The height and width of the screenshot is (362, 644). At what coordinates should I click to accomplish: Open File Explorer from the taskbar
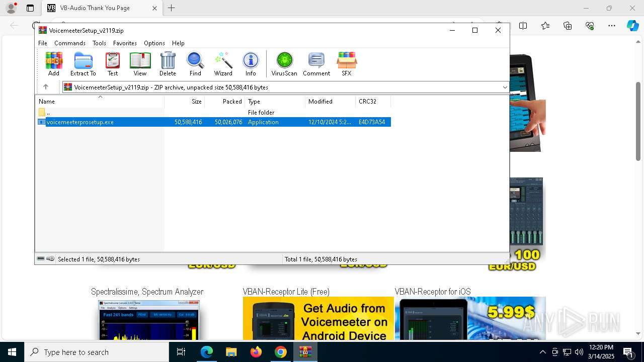(231, 352)
